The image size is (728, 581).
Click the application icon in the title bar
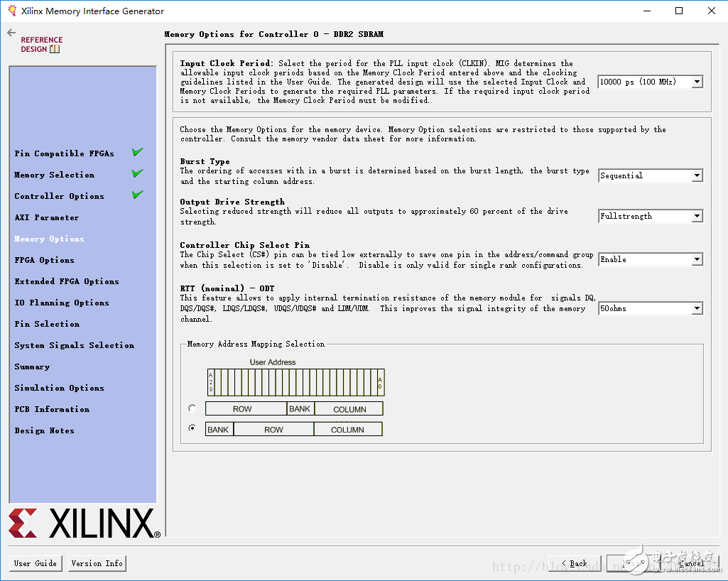(x=11, y=11)
